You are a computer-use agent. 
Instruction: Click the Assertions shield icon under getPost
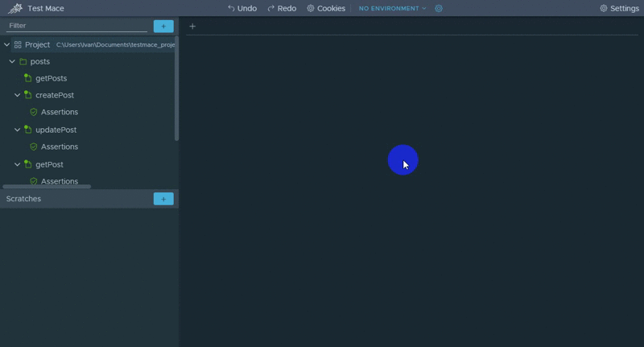coord(34,181)
